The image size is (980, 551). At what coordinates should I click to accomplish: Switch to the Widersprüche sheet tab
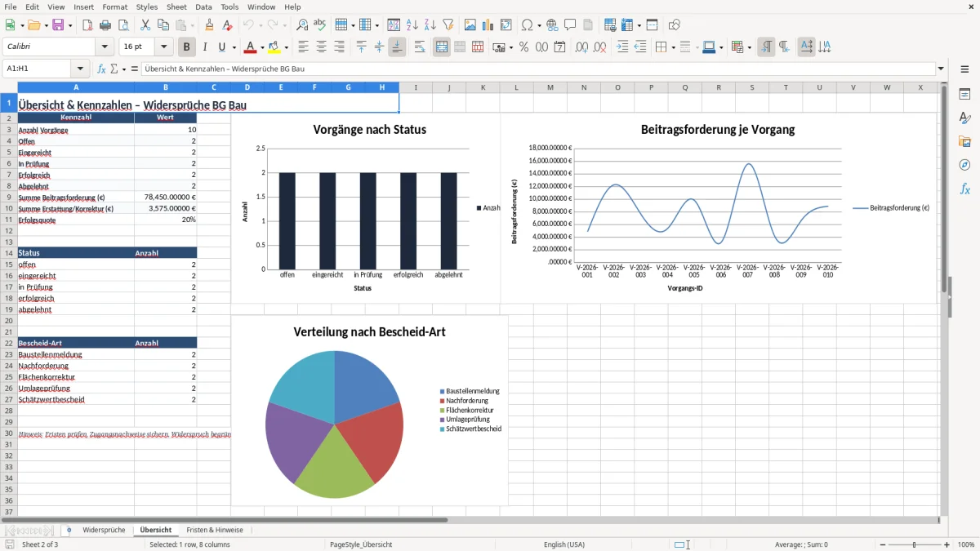click(x=104, y=530)
